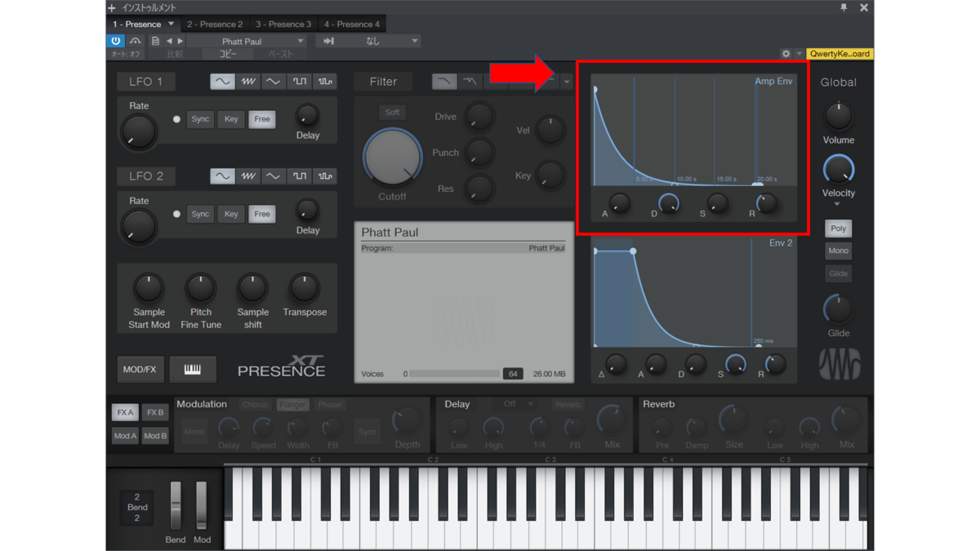Toggle Key for LFO 2
The width and height of the screenshot is (980, 551).
click(x=231, y=214)
